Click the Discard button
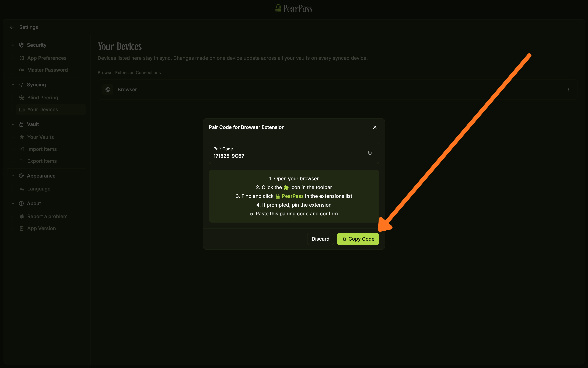Screen dimensions: 588x368 coord(320,239)
